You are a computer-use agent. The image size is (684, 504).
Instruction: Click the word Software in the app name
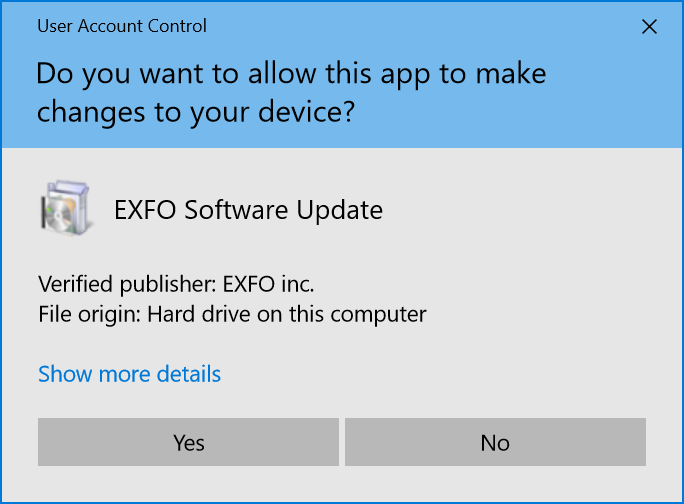pyautogui.click(x=236, y=210)
